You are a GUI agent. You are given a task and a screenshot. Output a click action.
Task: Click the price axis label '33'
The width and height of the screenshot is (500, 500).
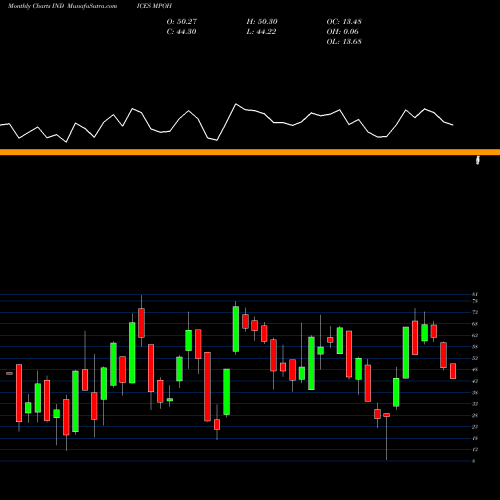[x=475, y=404]
